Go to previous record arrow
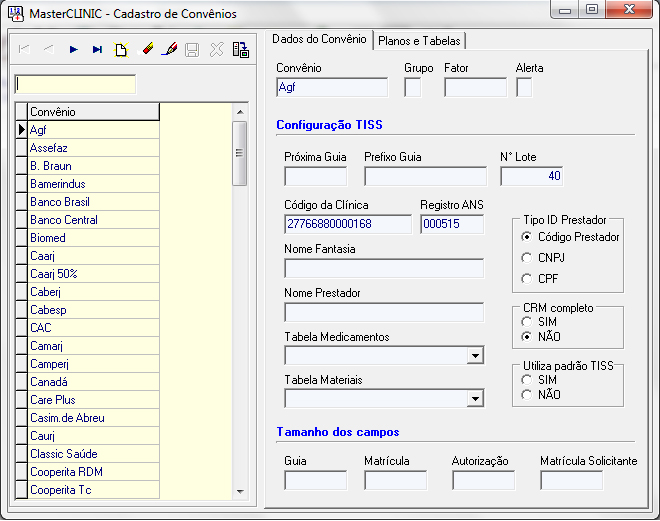 click(49, 50)
